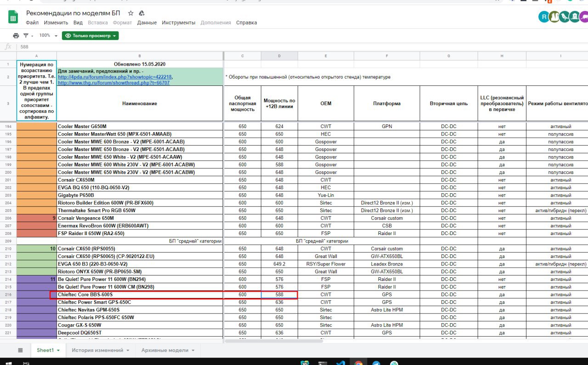Expand the filter dropdown arrow

pos(32,36)
